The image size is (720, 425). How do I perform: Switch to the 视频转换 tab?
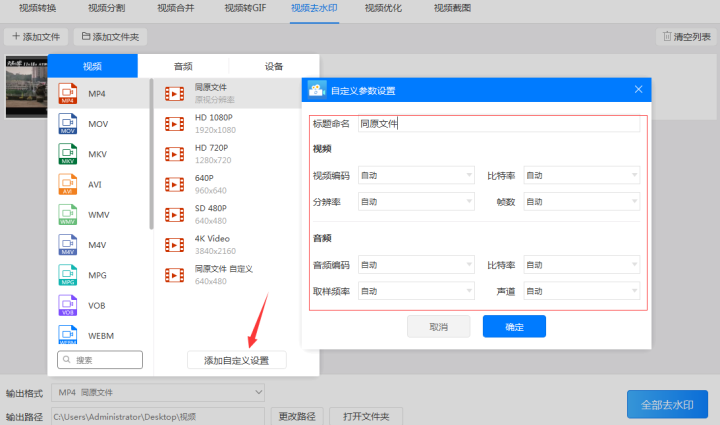38,8
